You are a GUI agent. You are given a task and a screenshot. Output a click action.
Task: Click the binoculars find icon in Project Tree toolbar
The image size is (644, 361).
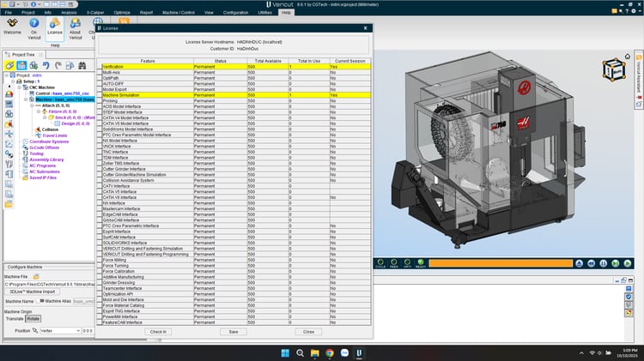(x=82, y=65)
